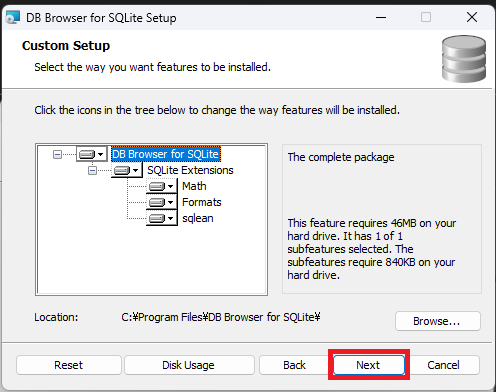The image size is (496, 392).
Task: Select the Formats extension row
Action: [202, 202]
